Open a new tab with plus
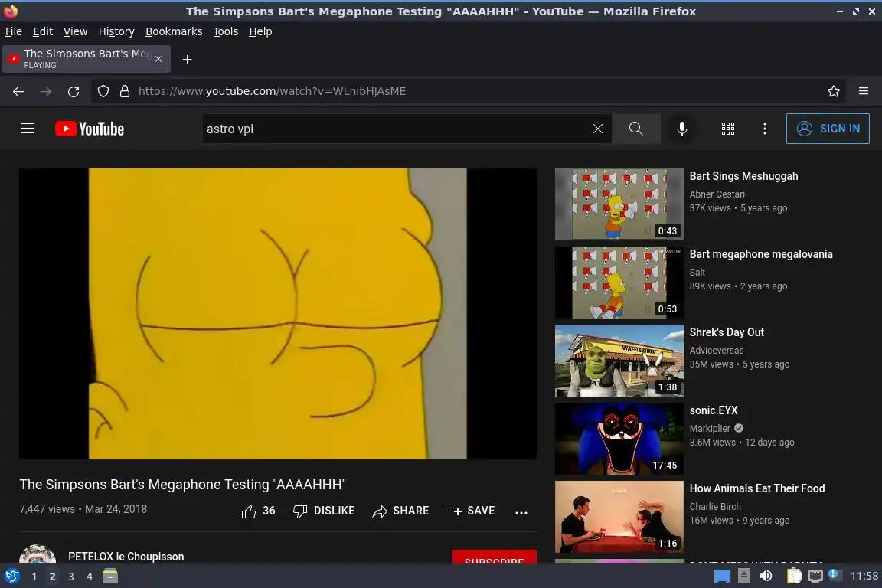This screenshot has height=588, width=882. pos(188,59)
